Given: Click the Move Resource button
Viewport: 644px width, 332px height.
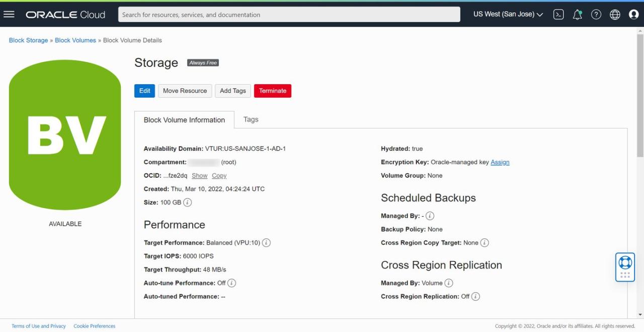Looking at the screenshot, I should pyautogui.click(x=185, y=91).
